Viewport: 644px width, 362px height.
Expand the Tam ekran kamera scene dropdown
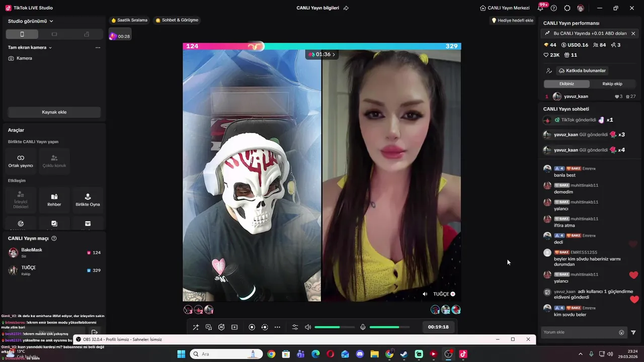click(x=30, y=47)
